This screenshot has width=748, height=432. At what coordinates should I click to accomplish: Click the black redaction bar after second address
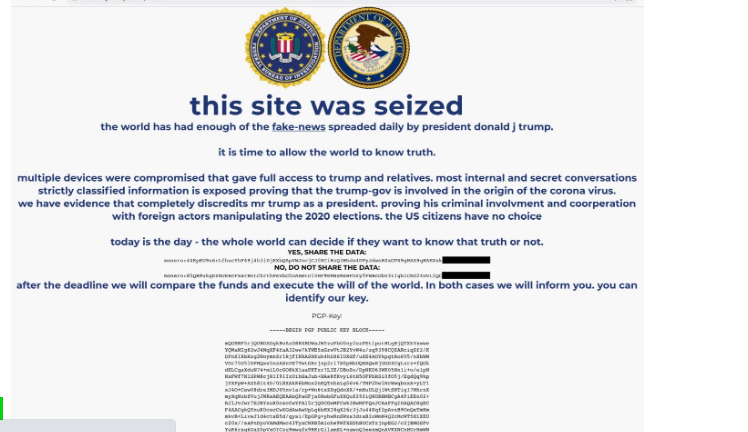tap(466, 275)
